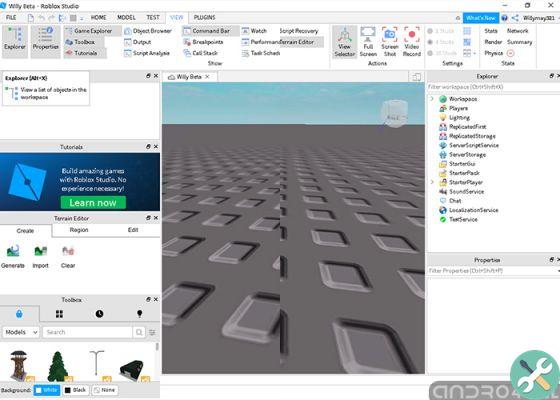Select None background option
The width and height of the screenshot is (560, 400).
tap(105, 390)
